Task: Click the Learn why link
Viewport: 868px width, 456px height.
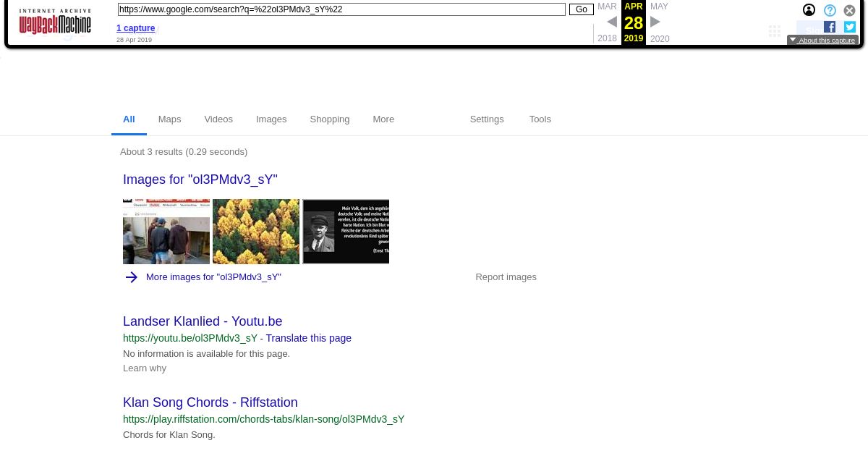Action: [x=145, y=368]
